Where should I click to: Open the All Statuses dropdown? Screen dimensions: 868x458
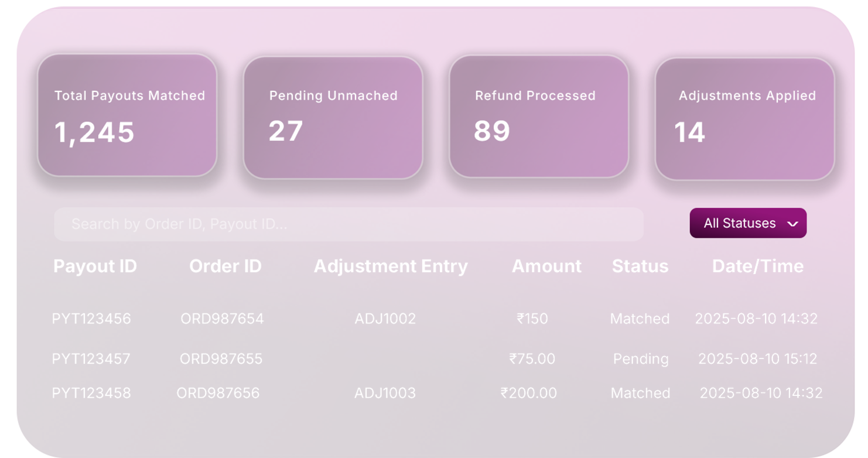point(747,223)
